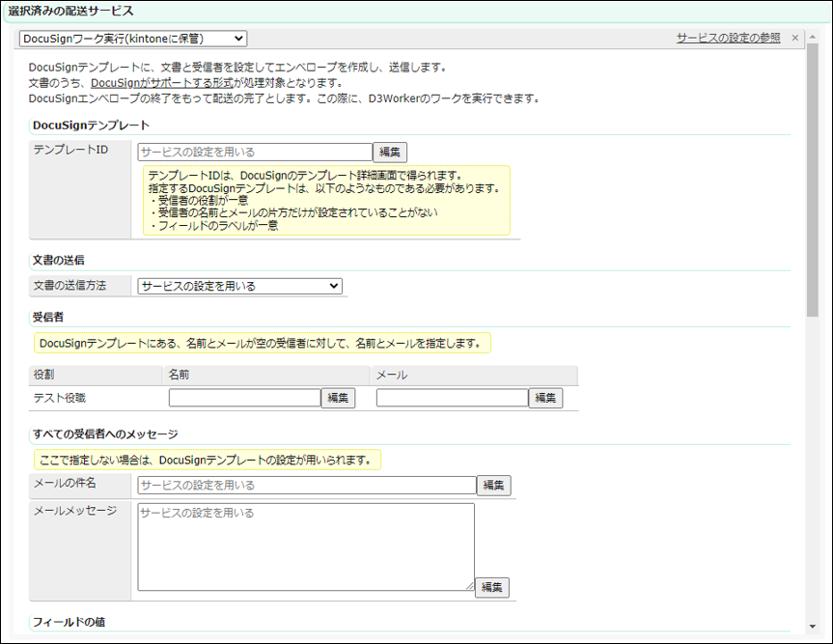
Task: Click the scrollbar up arrow
Action: 813,36
